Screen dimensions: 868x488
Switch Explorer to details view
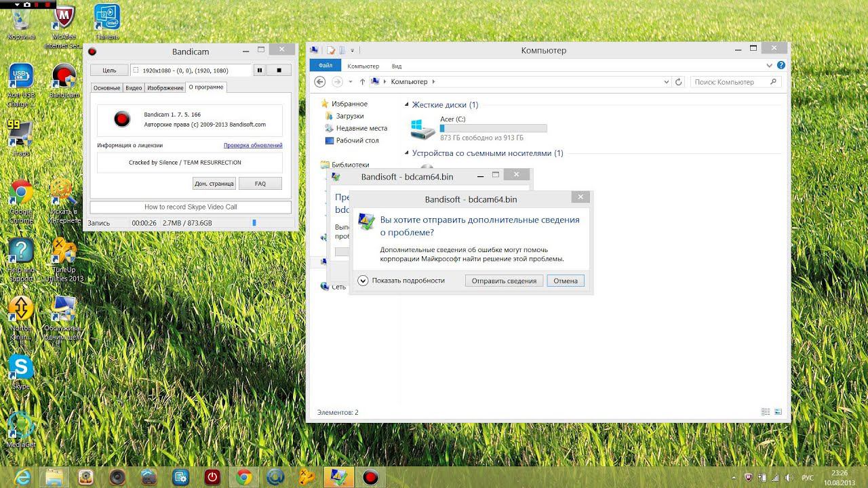point(766,411)
